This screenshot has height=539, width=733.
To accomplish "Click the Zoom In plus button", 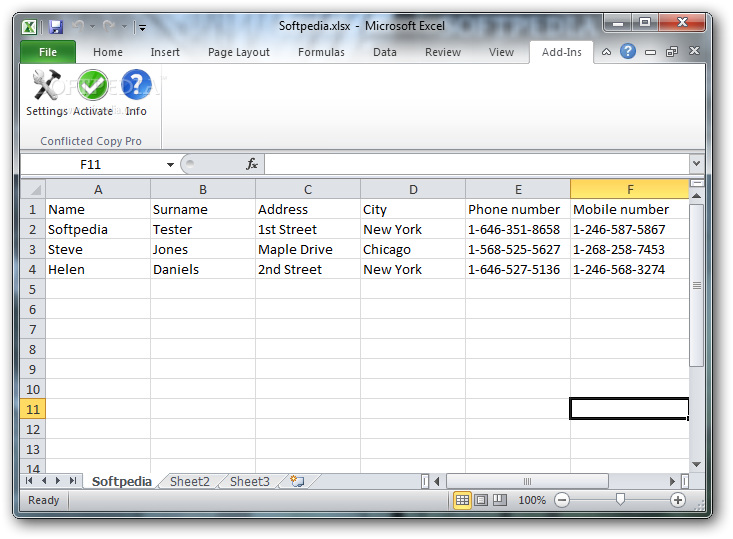I will pyautogui.click(x=677, y=500).
